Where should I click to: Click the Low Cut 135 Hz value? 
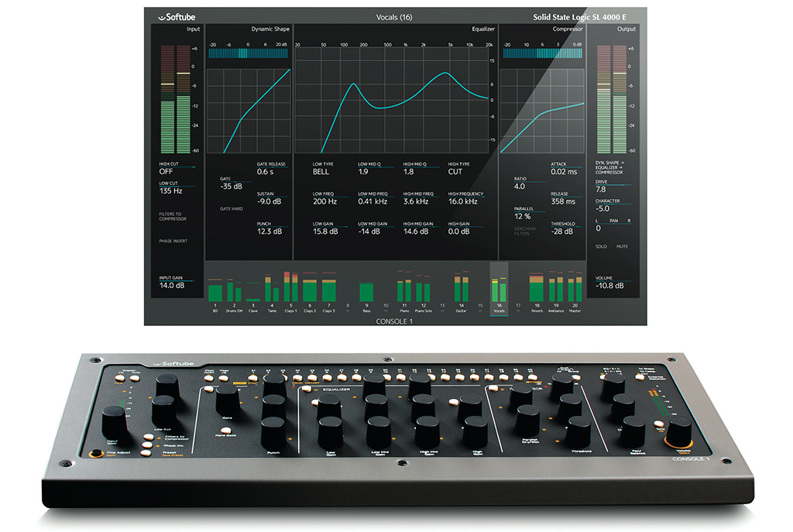(171, 191)
